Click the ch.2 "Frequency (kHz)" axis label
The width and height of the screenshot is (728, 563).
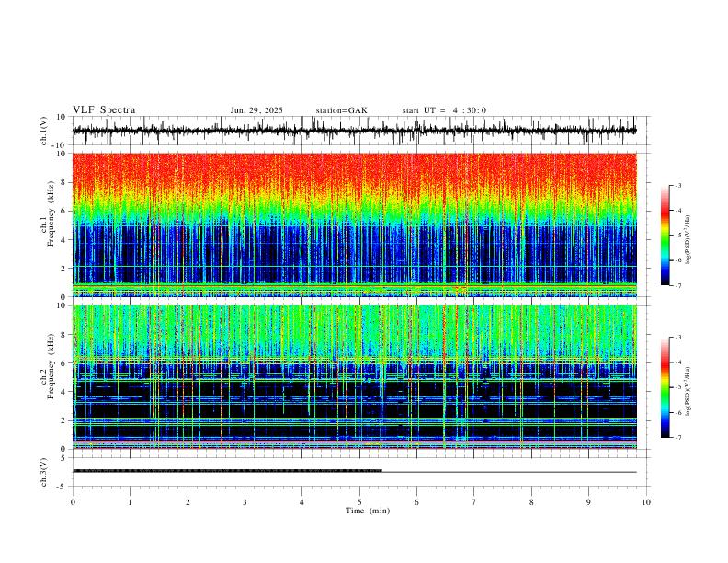click(x=51, y=366)
